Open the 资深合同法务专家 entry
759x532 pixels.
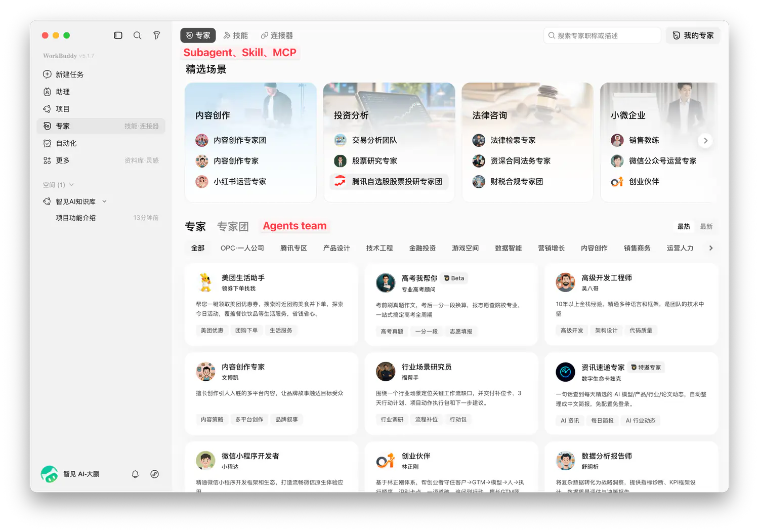coord(512,161)
